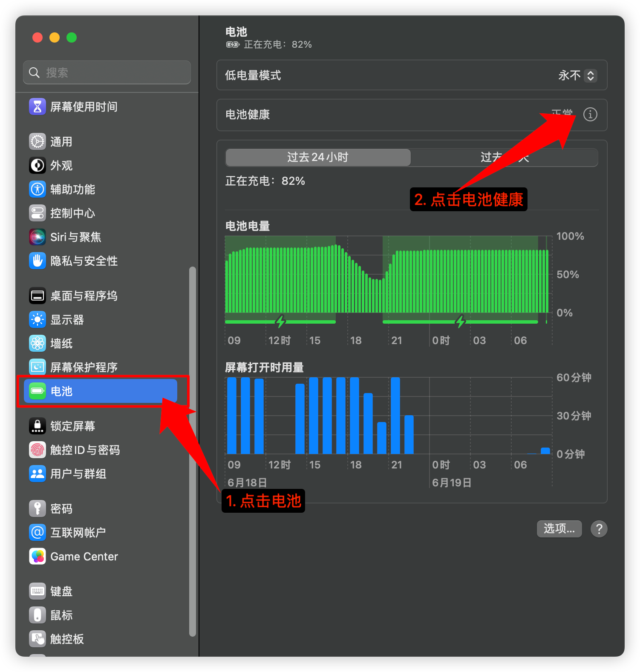
Task: Open the Low Power Mode (低电量模式) dropdown
Action: [577, 76]
